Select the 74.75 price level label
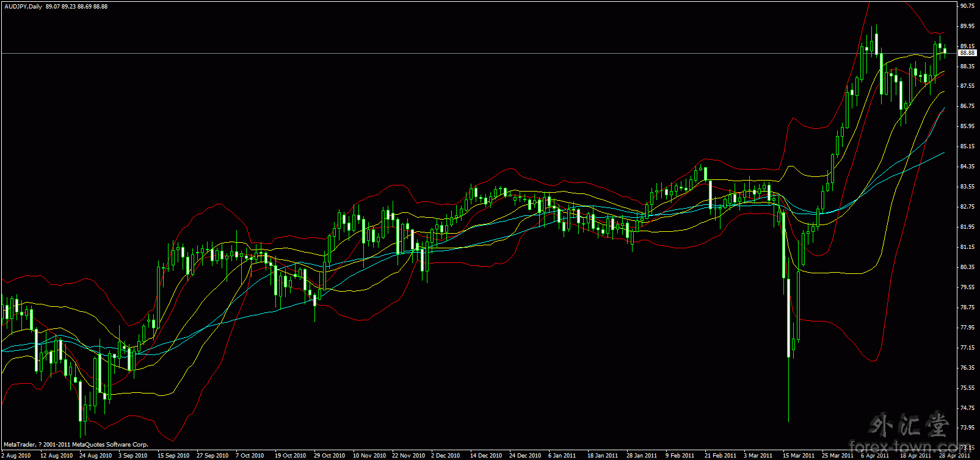Image resolution: width=980 pixels, height=460 pixels. [x=968, y=408]
